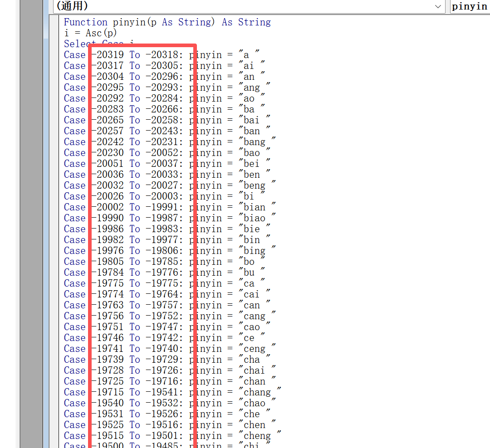Image resolution: width=490 pixels, height=448 pixels.
Task: Click the code line returning "bie "
Action: pyautogui.click(x=167, y=229)
